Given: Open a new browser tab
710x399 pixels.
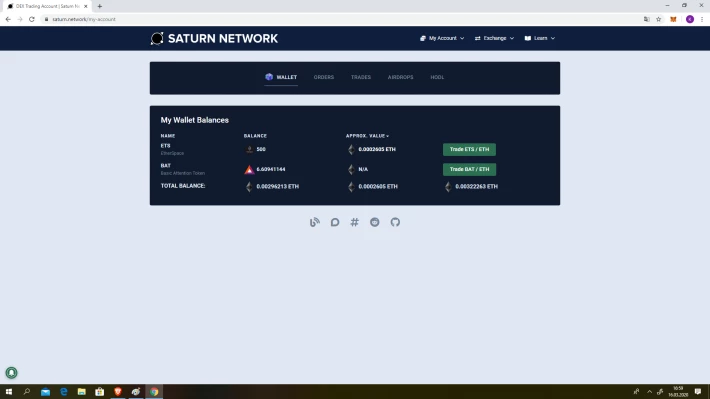Looking at the screenshot, I should (100, 6).
